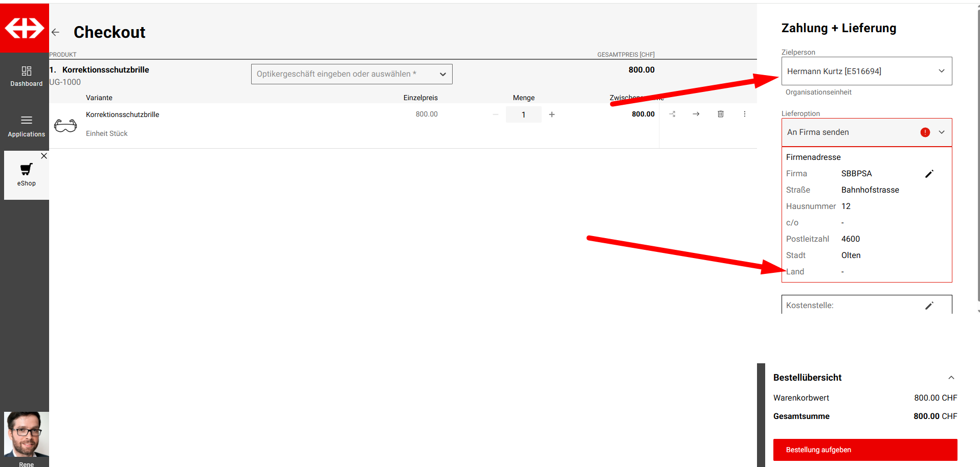Click the back arrow beside Checkout
This screenshot has width=980, height=467.
click(x=56, y=32)
